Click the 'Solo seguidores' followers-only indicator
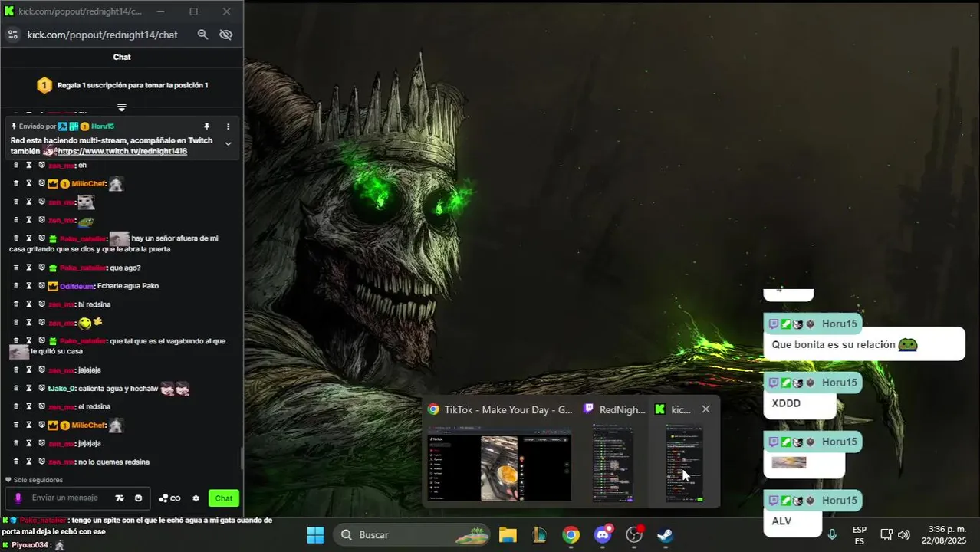The height and width of the screenshot is (552, 980). pos(34,480)
